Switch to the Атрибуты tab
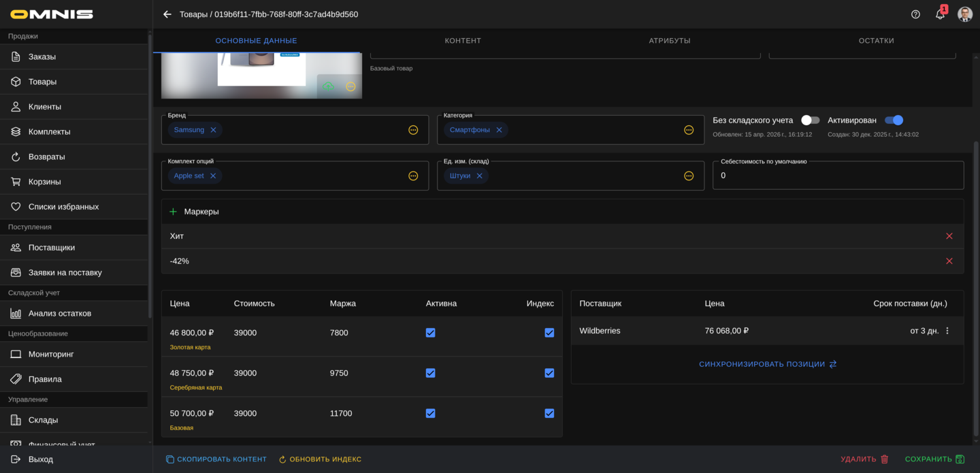980x473 pixels. [669, 41]
